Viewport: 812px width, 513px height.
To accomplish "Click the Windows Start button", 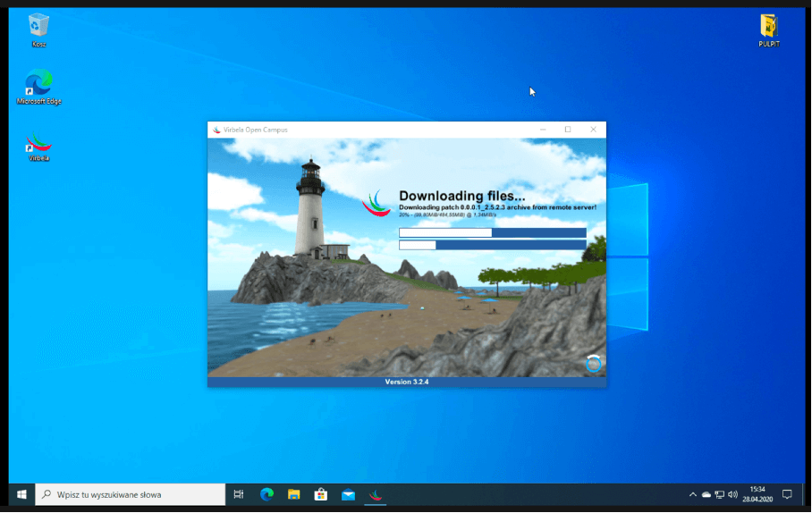I will pos(21,494).
